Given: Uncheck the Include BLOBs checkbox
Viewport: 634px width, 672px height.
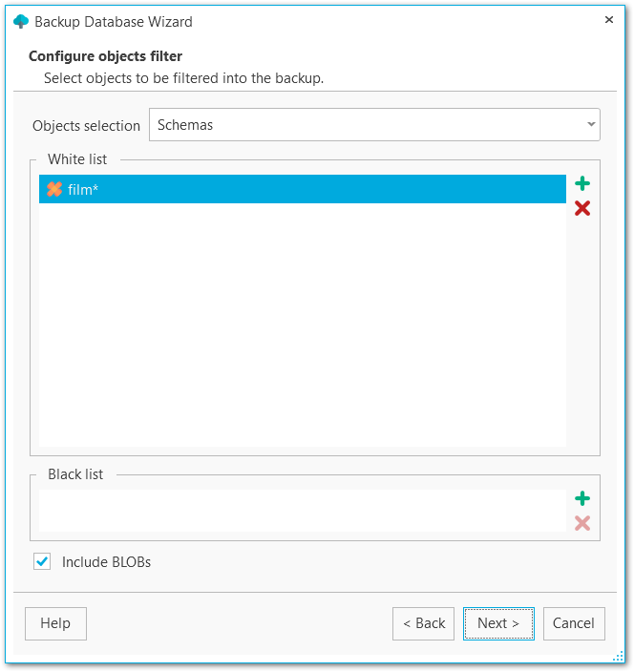Looking at the screenshot, I should 42,562.
